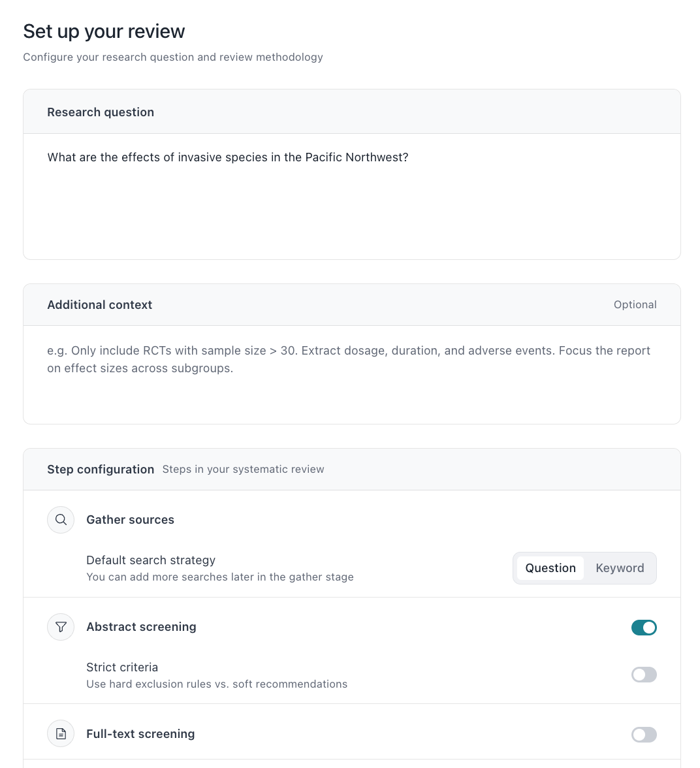The height and width of the screenshot is (768, 700).
Task: Click the Full-text screening step label
Action: point(140,734)
